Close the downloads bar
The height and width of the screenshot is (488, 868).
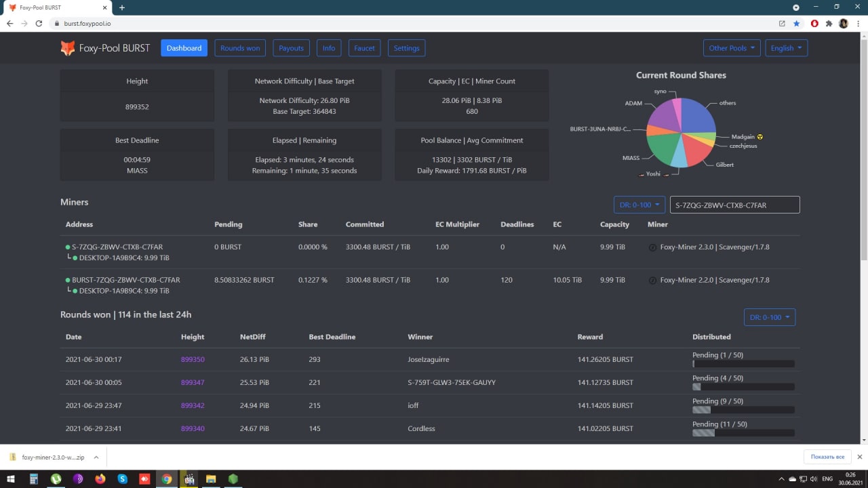859,457
